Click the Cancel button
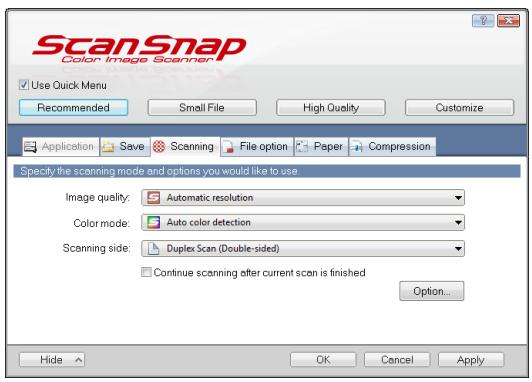Image resolution: width=532 pixels, height=382 pixels. pos(397,360)
